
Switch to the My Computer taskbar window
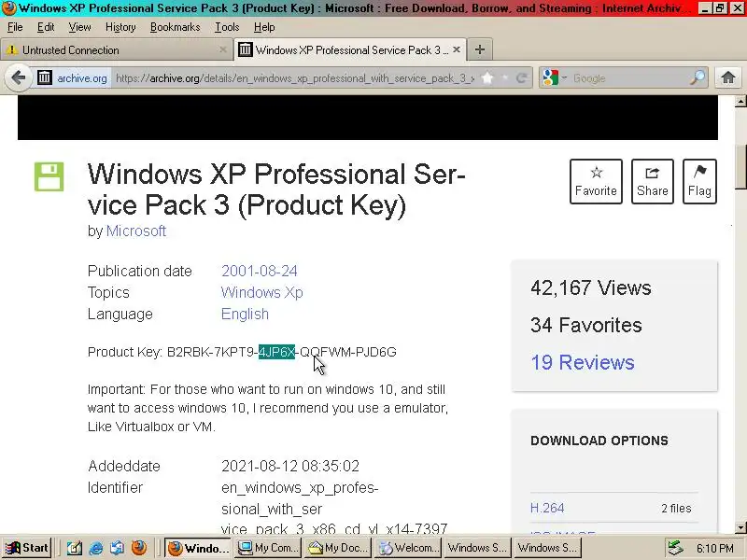[268, 548]
